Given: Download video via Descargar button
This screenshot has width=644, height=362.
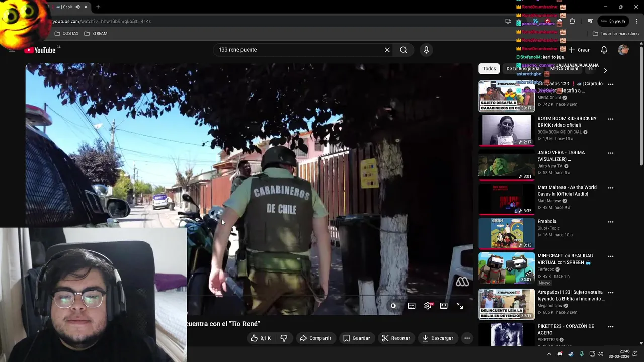Looking at the screenshot, I should [437, 338].
